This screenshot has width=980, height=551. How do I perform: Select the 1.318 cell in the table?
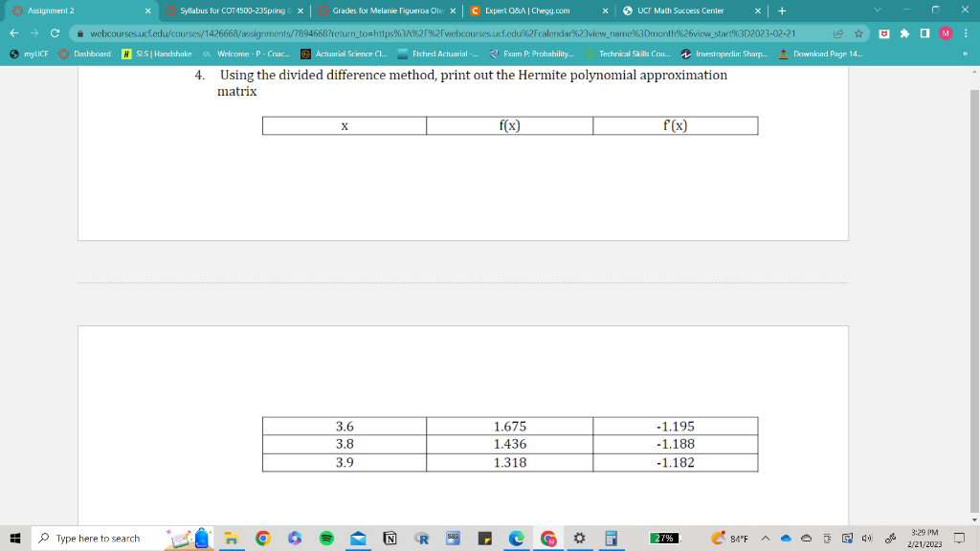[509, 462]
